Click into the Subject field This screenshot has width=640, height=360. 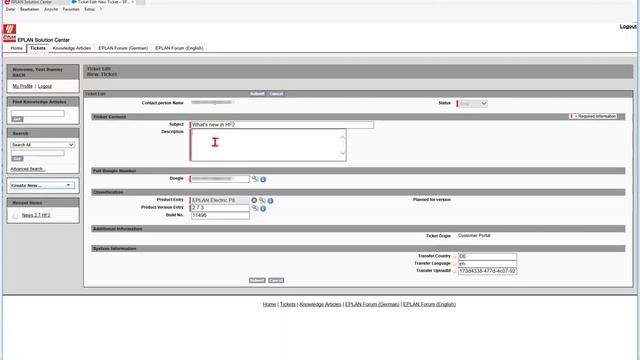pos(282,124)
